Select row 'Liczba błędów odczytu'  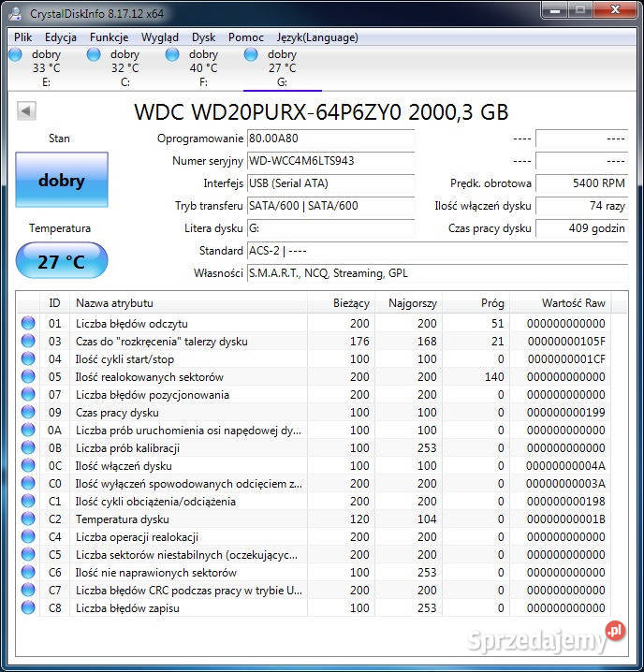[x=314, y=323]
